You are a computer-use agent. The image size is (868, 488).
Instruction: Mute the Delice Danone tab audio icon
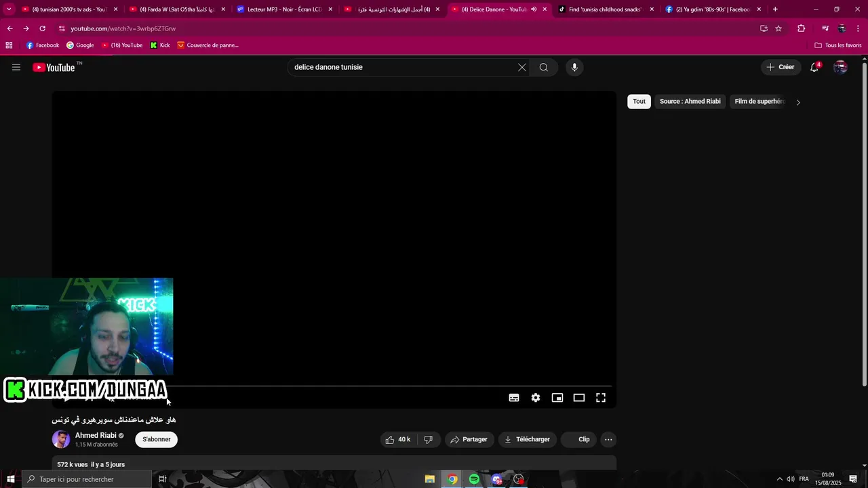534,9
